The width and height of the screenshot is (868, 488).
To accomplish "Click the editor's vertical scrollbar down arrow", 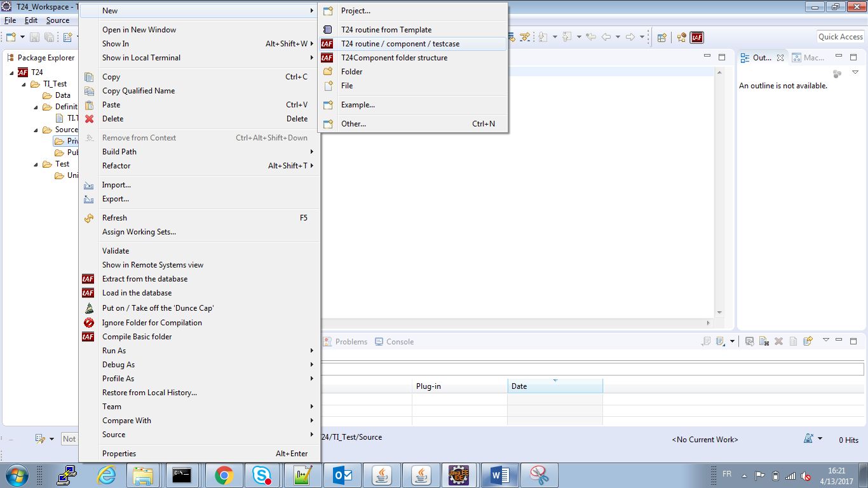I will pyautogui.click(x=719, y=312).
